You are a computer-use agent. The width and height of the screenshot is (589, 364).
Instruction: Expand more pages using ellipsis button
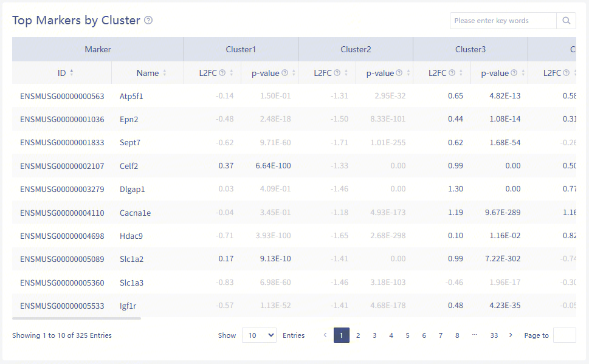tap(474, 335)
